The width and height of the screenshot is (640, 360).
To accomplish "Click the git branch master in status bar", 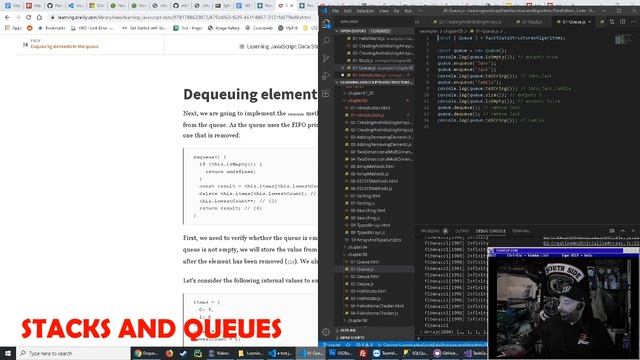I will [x=332, y=345].
